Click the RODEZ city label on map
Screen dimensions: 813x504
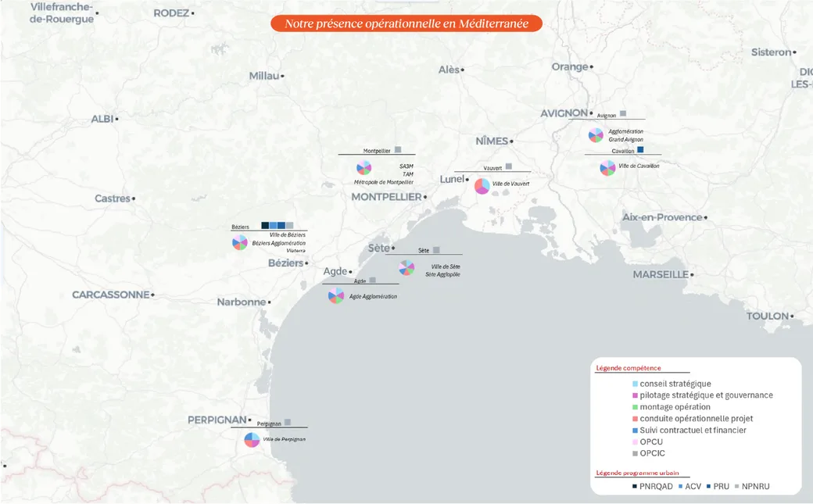tap(171, 13)
